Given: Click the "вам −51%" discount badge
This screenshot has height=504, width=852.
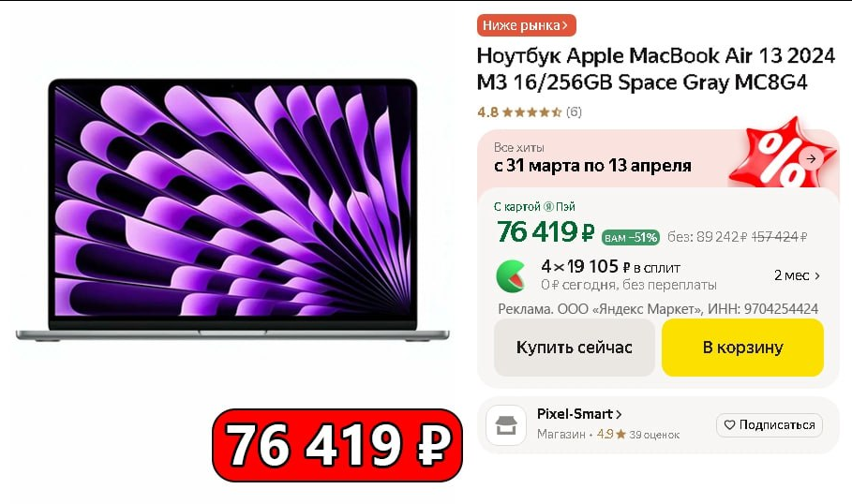Looking at the screenshot, I should point(630,237).
